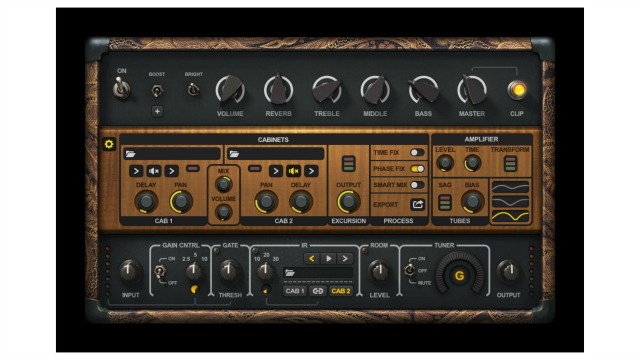The width and height of the screenshot is (640, 360).
Task: Enable the Smart Mix switch
Action: 417,185
